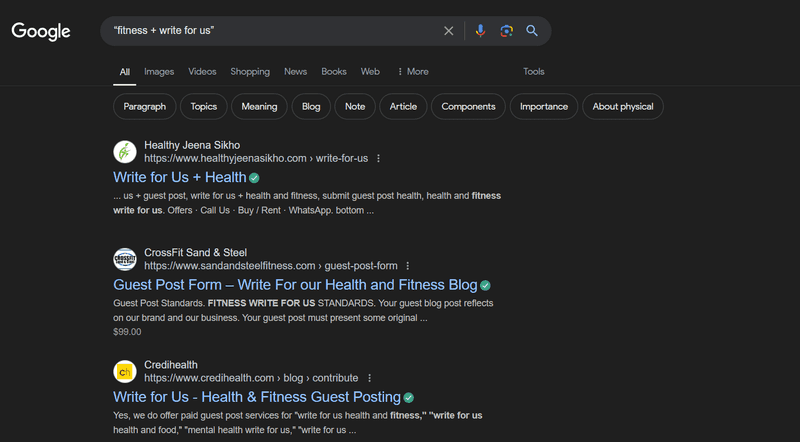Select the Paragraph filter chip

(x=145, y=107)
